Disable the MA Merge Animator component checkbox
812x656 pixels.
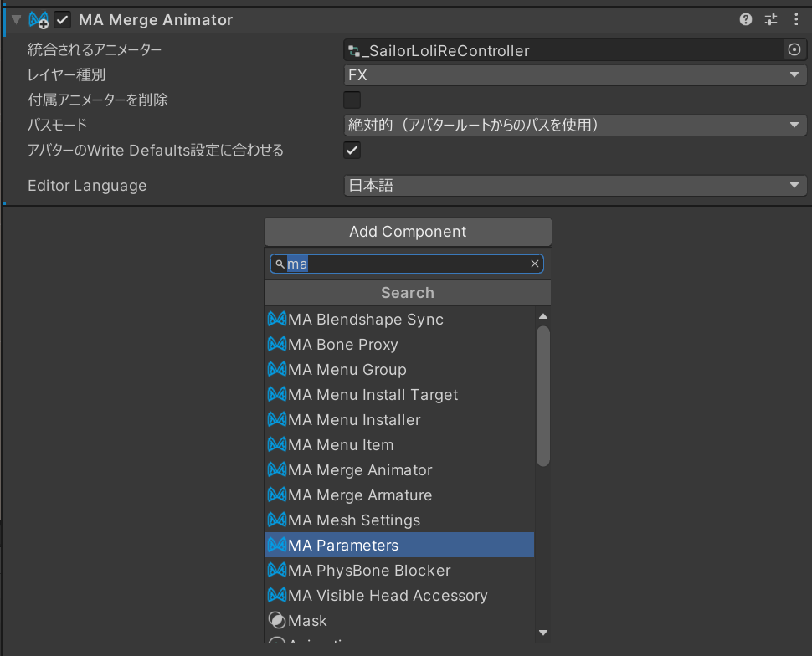[63, 20]
